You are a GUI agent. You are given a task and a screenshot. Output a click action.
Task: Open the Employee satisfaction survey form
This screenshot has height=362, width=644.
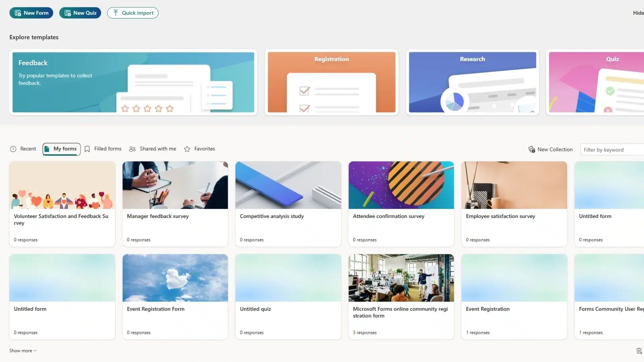[514, 204]
